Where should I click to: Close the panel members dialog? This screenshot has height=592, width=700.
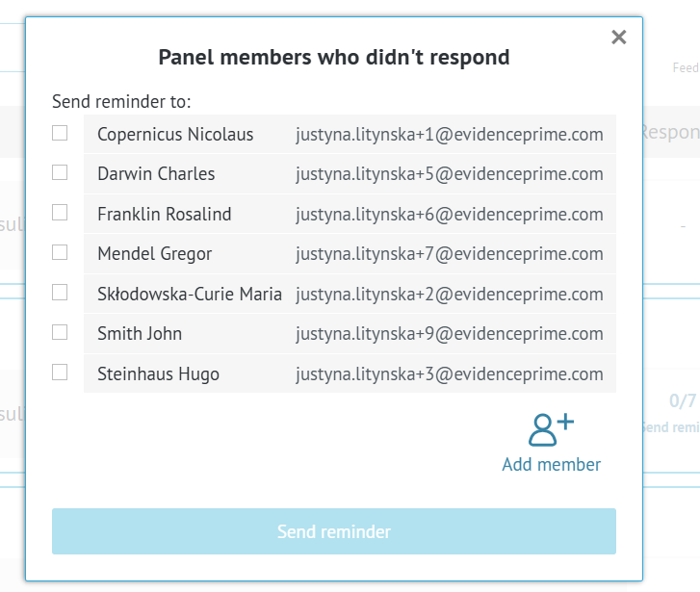tap(619, 38)
